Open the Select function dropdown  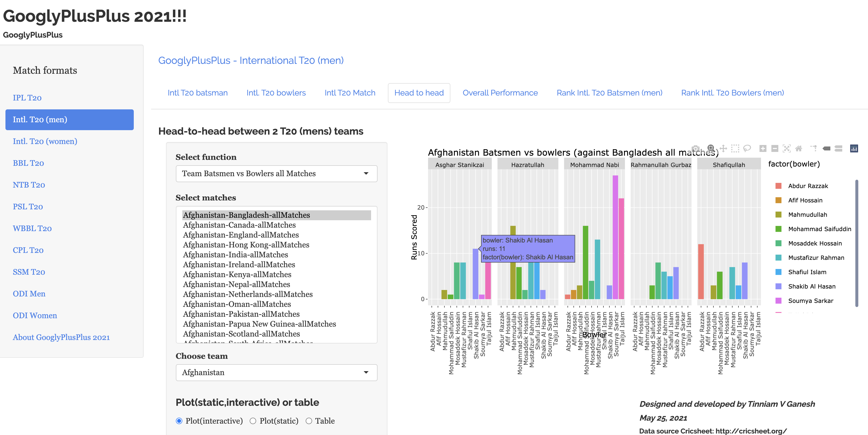276,174
